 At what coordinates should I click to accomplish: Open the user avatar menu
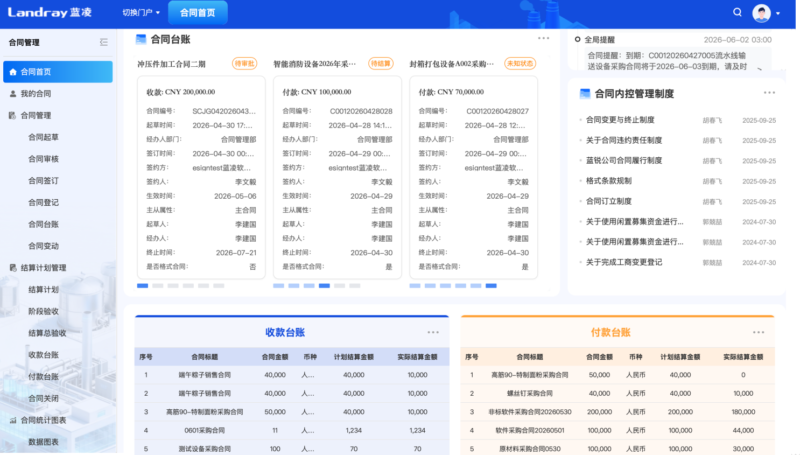(x=761, y=13)
